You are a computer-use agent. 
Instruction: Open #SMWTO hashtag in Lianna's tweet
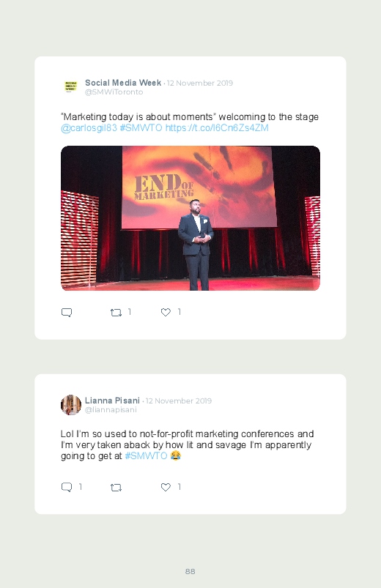146,455
